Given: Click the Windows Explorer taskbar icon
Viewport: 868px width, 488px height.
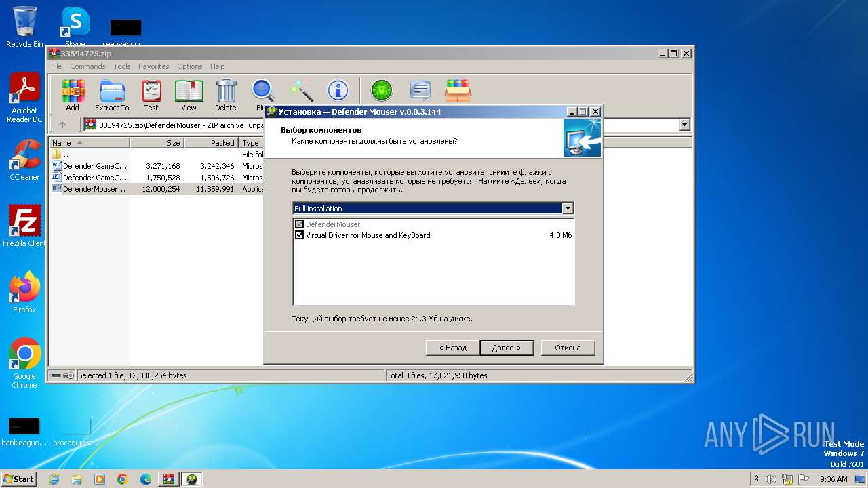Looking at the screenshot, I should [x=77, y=479].
